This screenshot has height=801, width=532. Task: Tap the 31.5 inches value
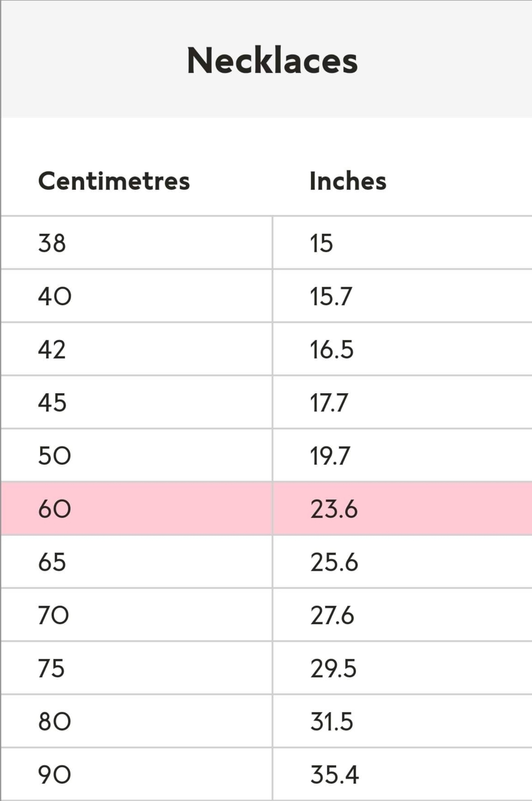pyautogui.click(x=331, y=722)
